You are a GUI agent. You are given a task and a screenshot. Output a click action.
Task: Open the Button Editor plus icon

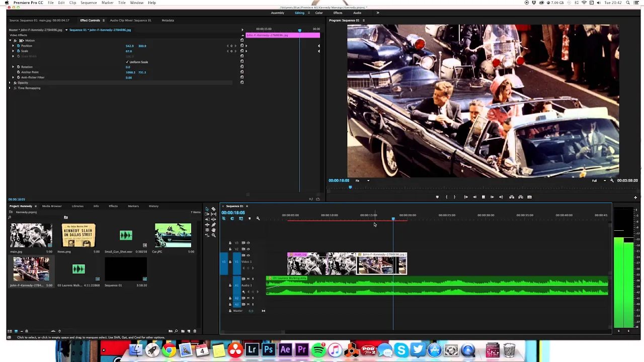click(635, 198)
